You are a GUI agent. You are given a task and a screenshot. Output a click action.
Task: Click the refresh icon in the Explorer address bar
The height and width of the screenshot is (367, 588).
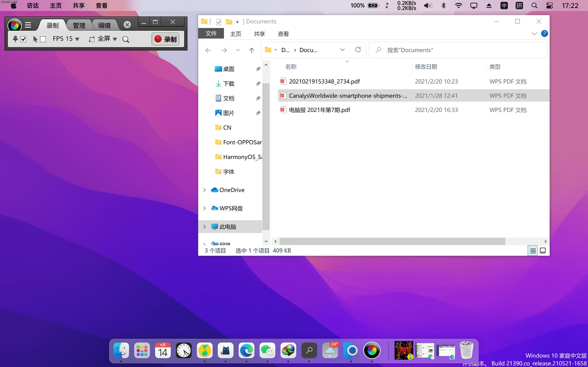pyautogui.click(x=358, y=50)
